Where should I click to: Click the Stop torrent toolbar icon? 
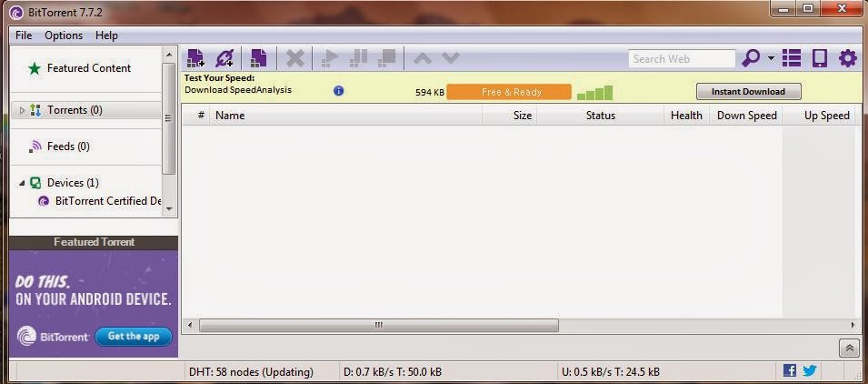386,57
